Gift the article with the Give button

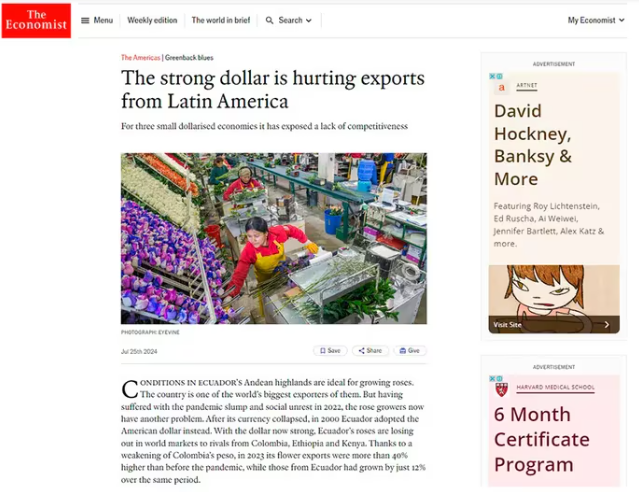coord(409,351)
